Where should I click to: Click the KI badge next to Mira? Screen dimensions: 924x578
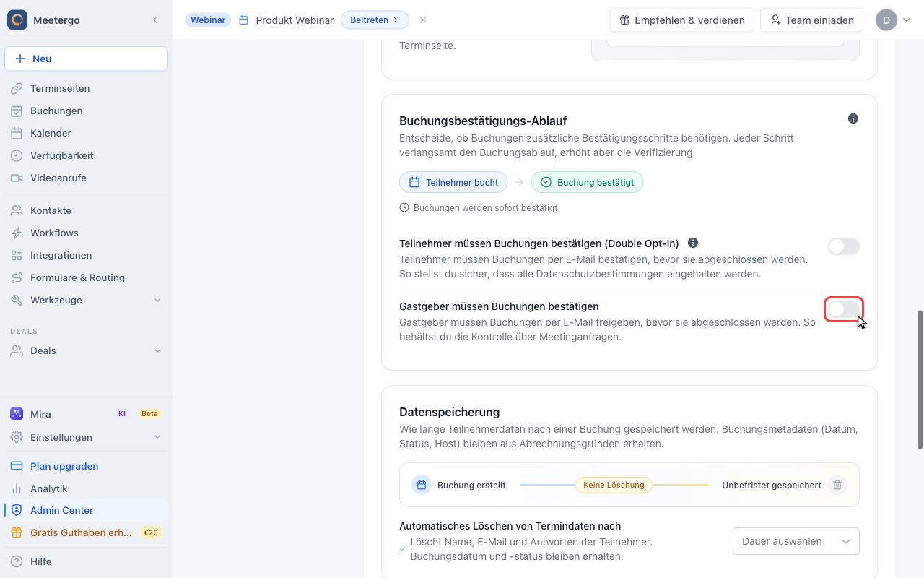coord(122,414)
